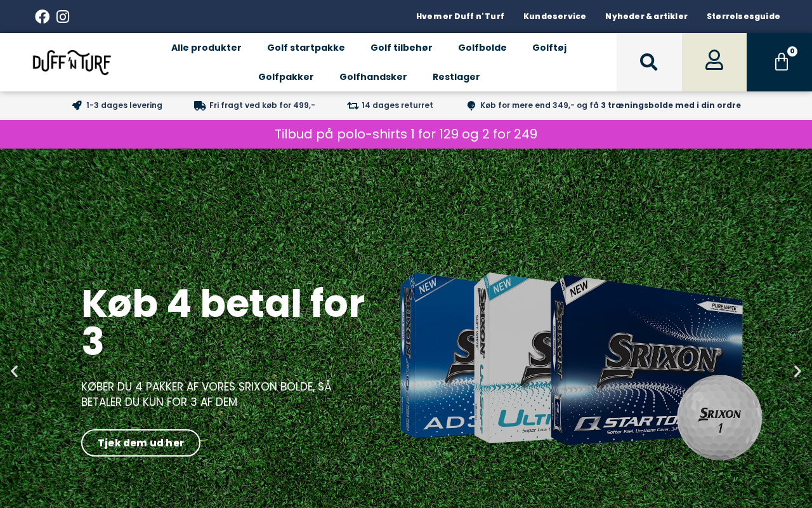The width and height of the screenshot is (812, 508).
Task: Open the shopping bag cart
Action: point(780,62)
